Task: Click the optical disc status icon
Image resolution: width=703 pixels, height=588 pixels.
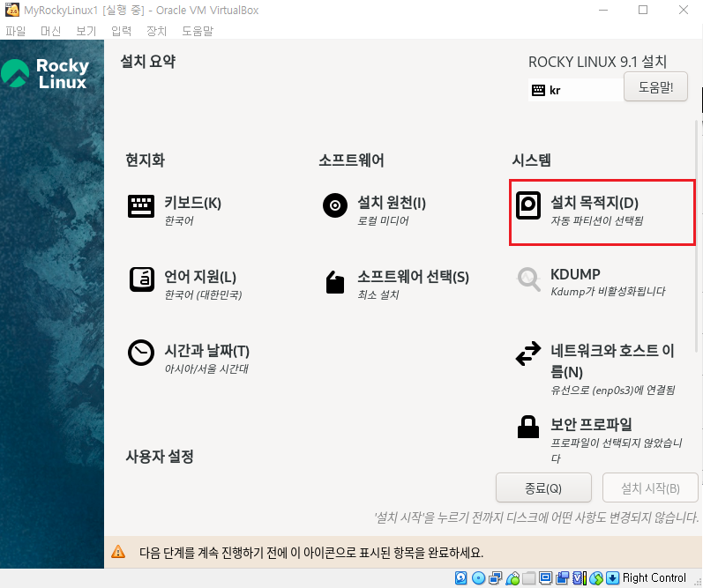Action: [x=479, y=578]
